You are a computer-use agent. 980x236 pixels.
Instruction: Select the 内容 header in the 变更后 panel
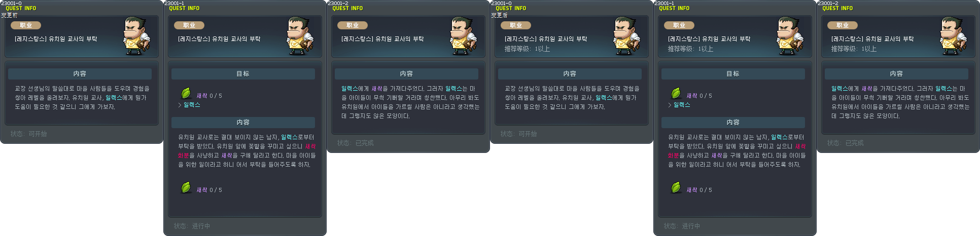coord(570,74)
